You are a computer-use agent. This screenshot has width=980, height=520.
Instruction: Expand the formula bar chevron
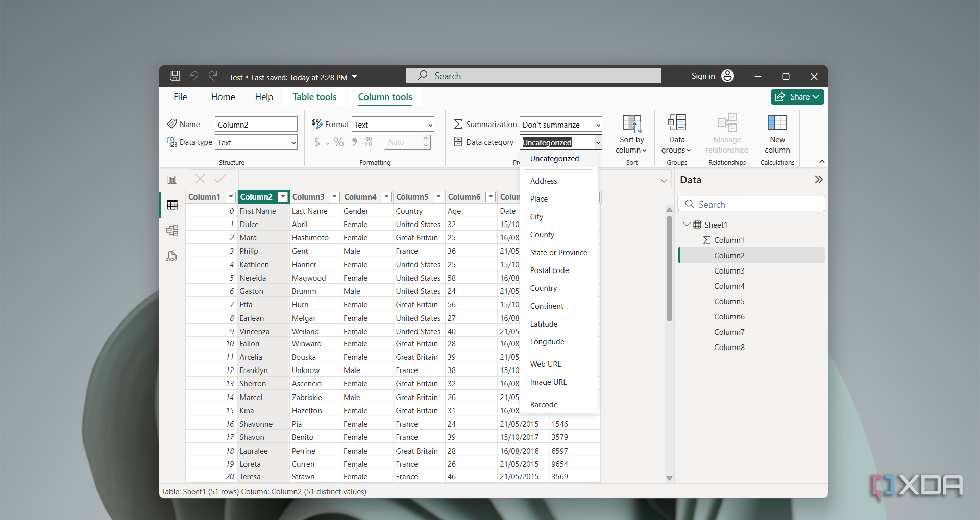point(664,180)
